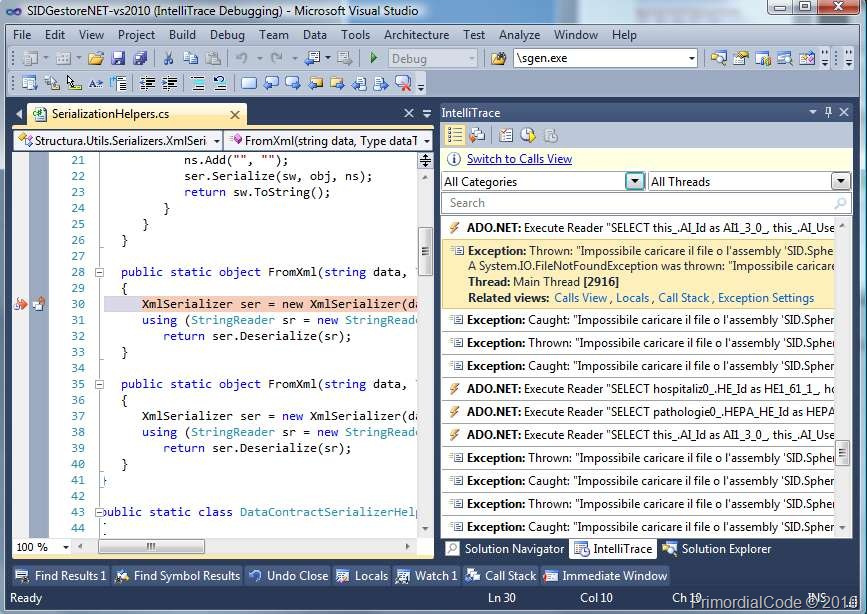Open the Debug menu
The height and width of the screenshot is (614, 867).
pos(227,35)
